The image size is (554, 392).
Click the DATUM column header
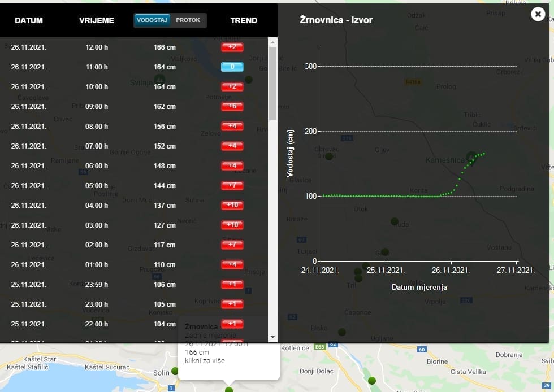tap(29, 20)
